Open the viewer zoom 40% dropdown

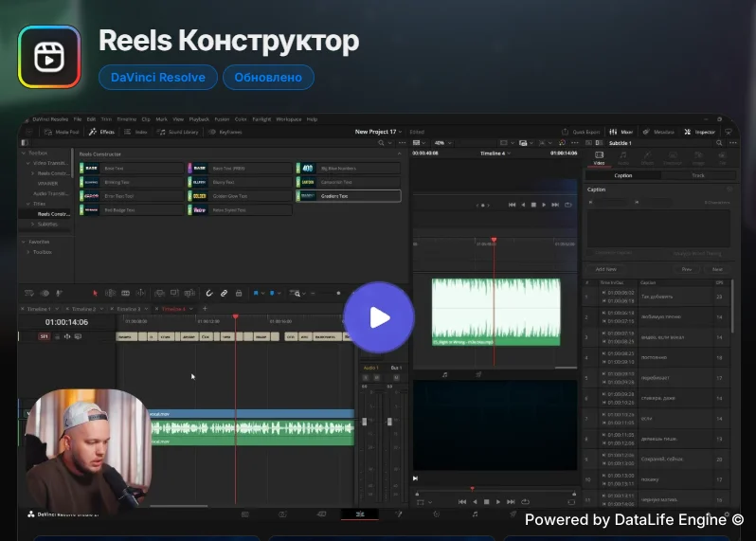(442, 143)
